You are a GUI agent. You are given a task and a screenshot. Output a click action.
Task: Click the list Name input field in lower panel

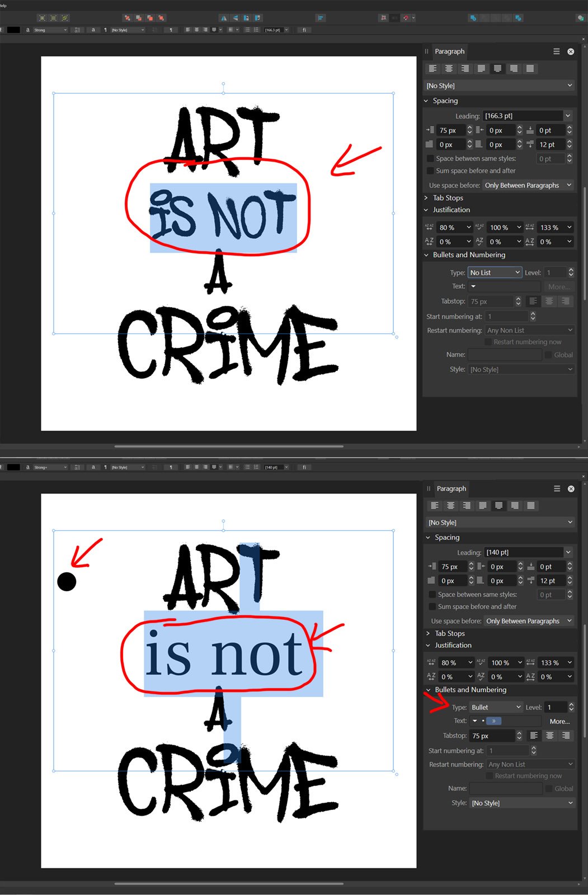pos(506,789)
